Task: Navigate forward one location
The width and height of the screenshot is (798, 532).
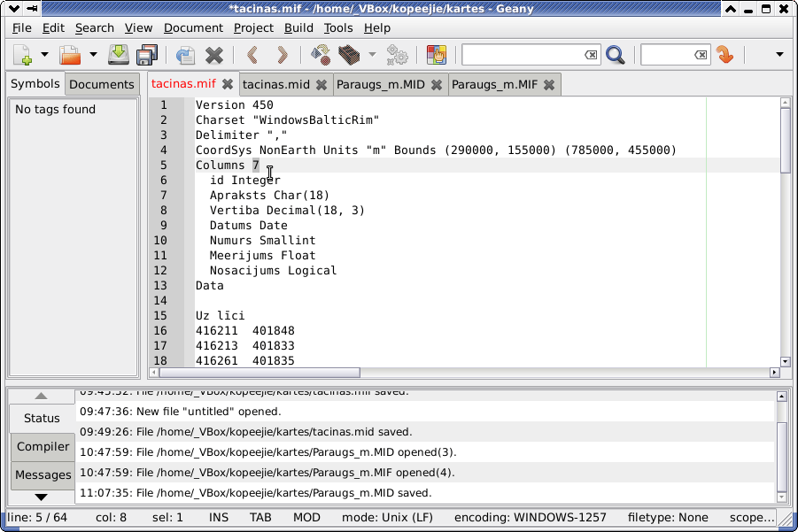Action: [x=282, y=54]
